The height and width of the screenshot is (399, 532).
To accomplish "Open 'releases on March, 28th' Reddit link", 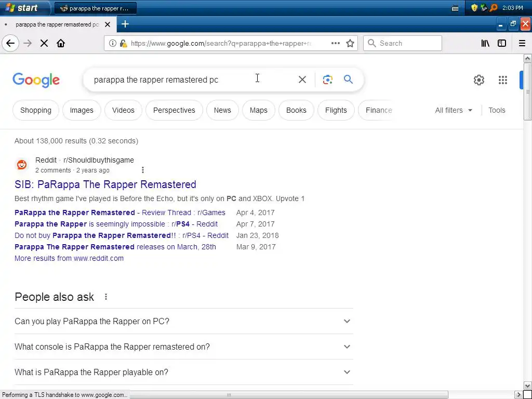I will pos(115,247).
